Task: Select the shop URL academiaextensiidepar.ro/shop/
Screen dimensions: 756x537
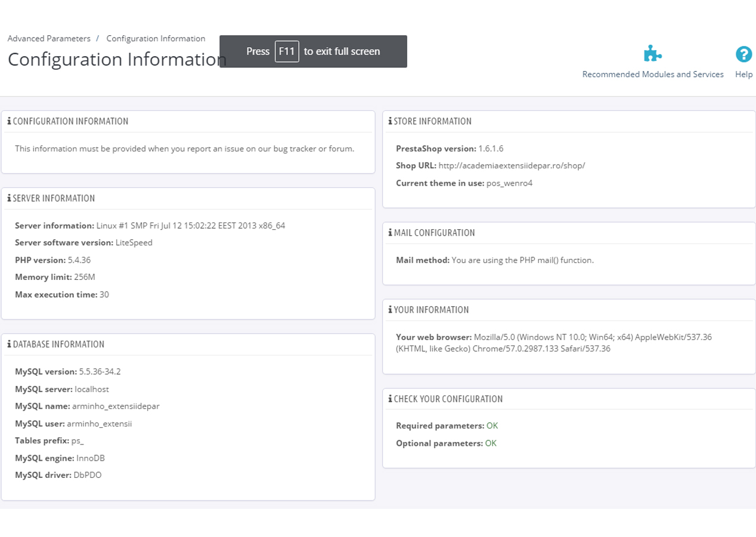Action: 512,165
